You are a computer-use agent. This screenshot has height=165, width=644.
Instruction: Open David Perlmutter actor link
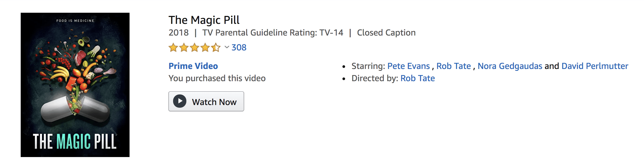pyautogui.click(x=595, y=66)
